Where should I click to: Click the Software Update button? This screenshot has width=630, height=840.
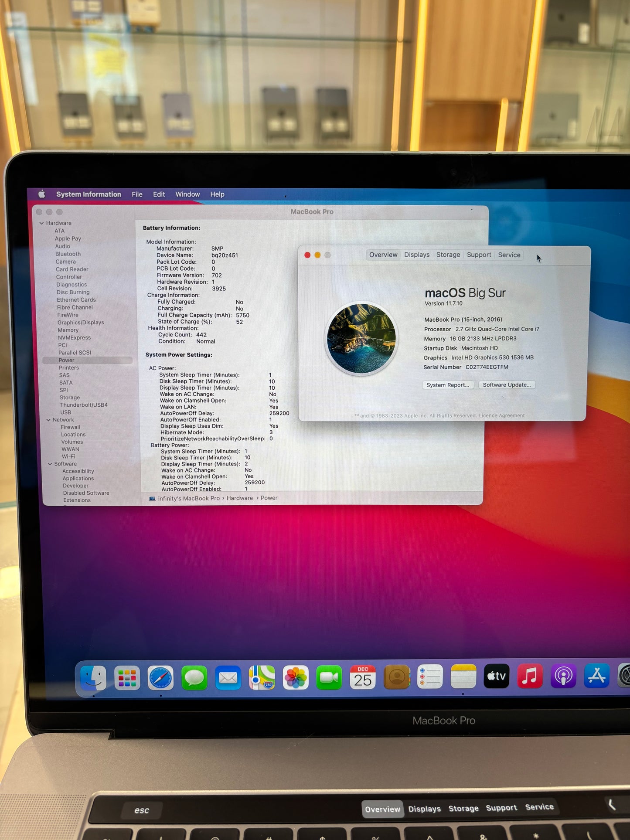coord(507,385)
